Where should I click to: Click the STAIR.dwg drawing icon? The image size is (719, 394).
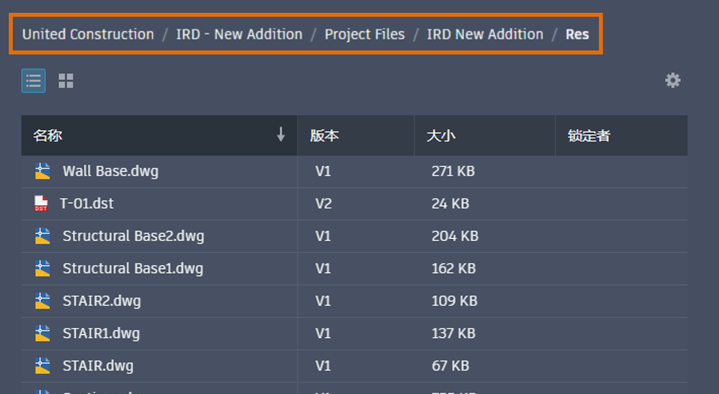43,366
